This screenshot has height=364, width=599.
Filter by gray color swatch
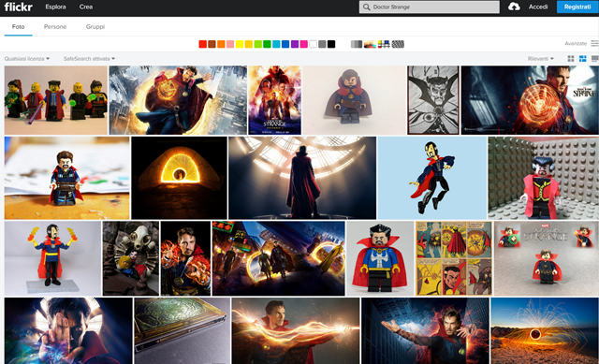(322, 44)
